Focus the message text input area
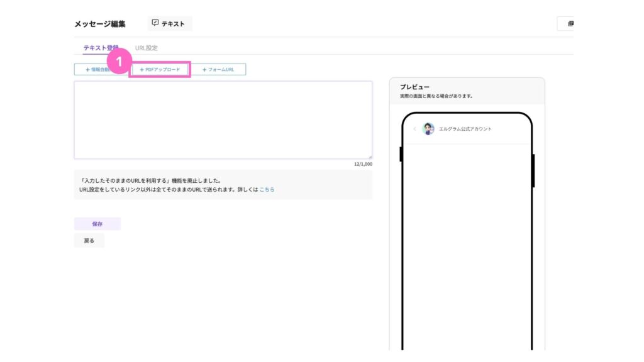Image resolution: width=644 pixels, height=362 pixels. tap(223, 119)
